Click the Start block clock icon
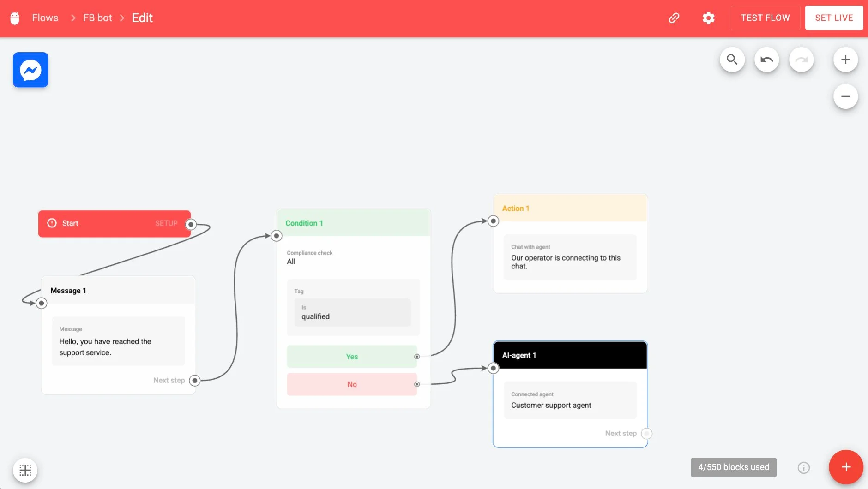Viewport: 868px width, 489px height. tap(52, 223)
